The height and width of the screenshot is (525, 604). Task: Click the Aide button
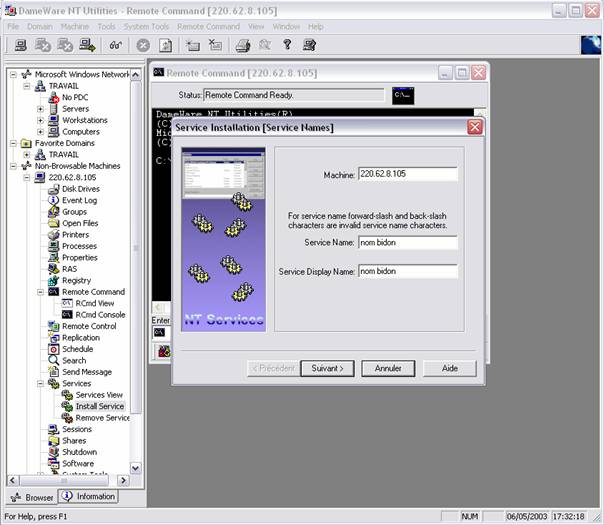click(450, 369)
